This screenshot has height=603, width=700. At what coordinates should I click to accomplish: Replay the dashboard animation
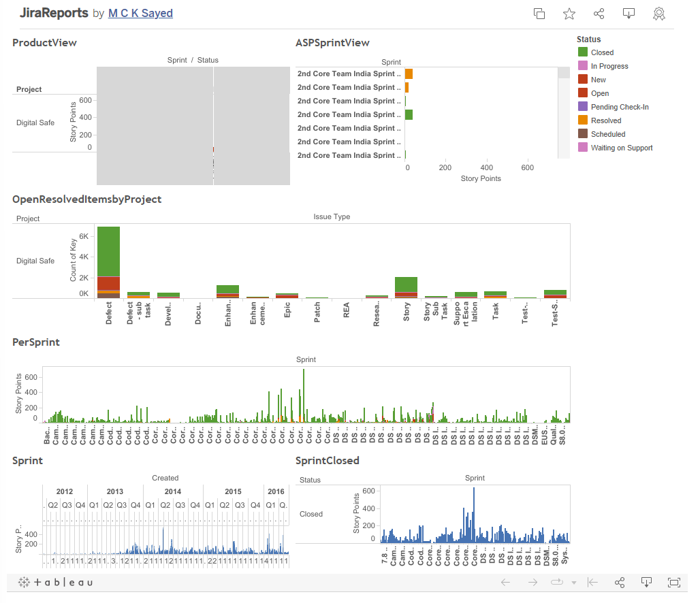click(556, 582)
